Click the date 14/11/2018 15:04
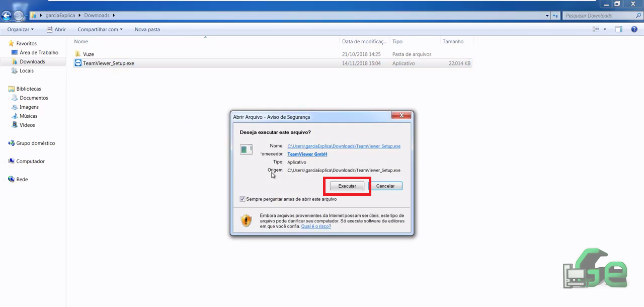The width and height of the screenshot is (644, 307). click(x=361, y=63)
